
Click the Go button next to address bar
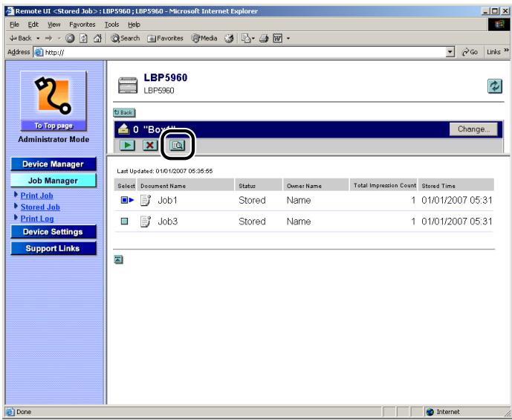coord(470,52)
